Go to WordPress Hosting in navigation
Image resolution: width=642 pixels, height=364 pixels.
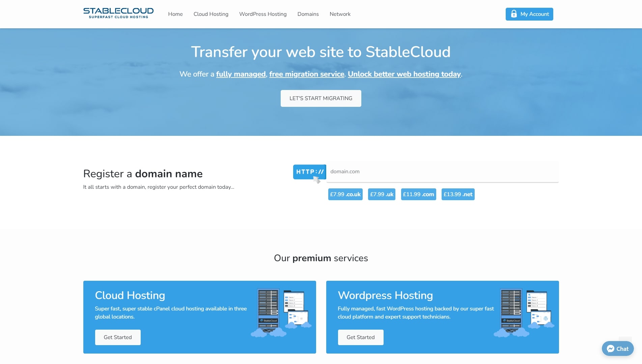263,14
